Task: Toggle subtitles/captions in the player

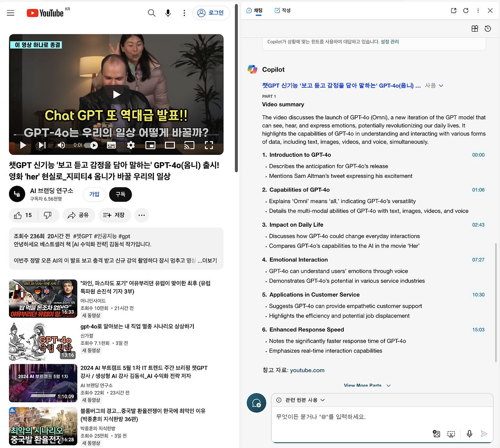Action: [x=111, y=145]
